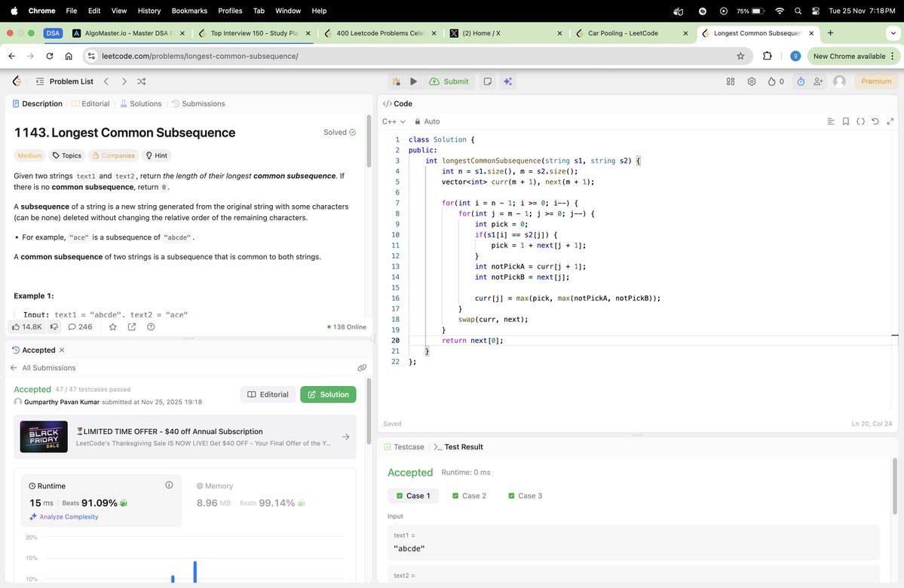Open the layout grid icon
This screenshot has height=588, width=904.
click(731, 81)
